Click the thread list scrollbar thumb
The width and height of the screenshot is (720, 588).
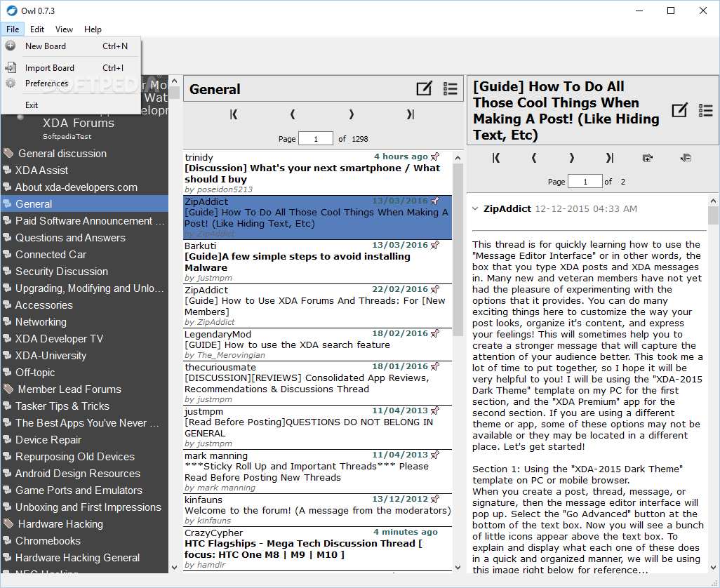point(458,250)
